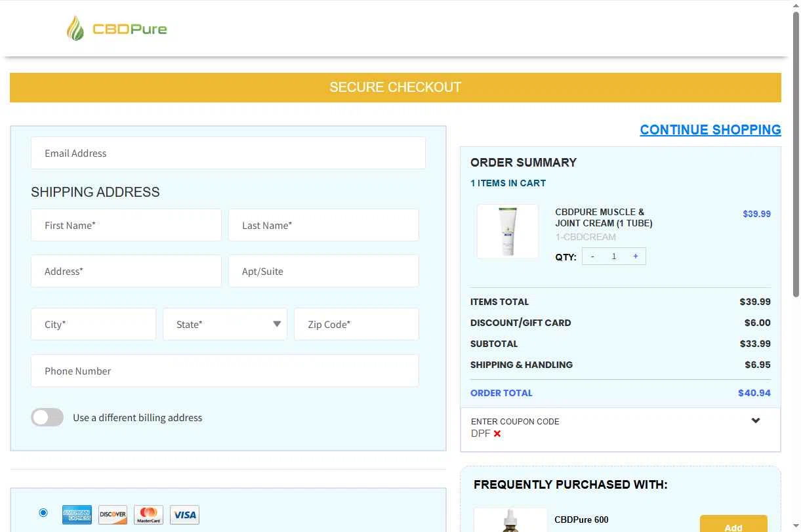Click the MasterCard icon
801x532 pixels.
pyautogui.click(x=149, y=515)
